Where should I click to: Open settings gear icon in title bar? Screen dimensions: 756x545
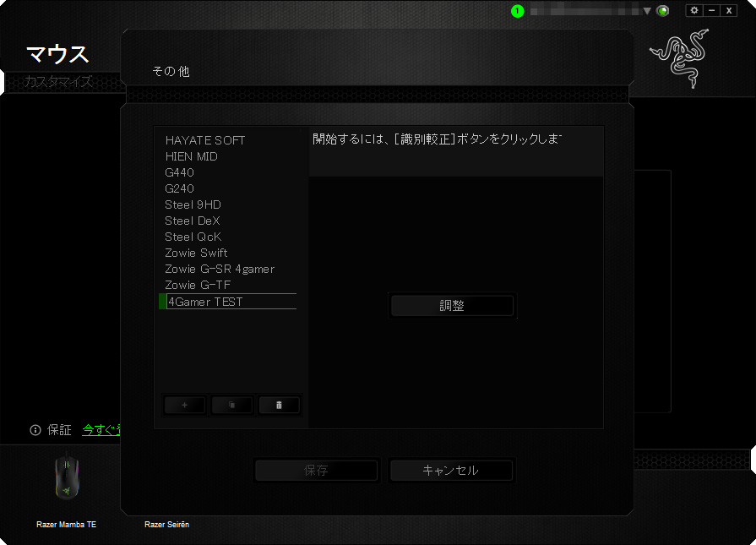(x=694, y=10)
